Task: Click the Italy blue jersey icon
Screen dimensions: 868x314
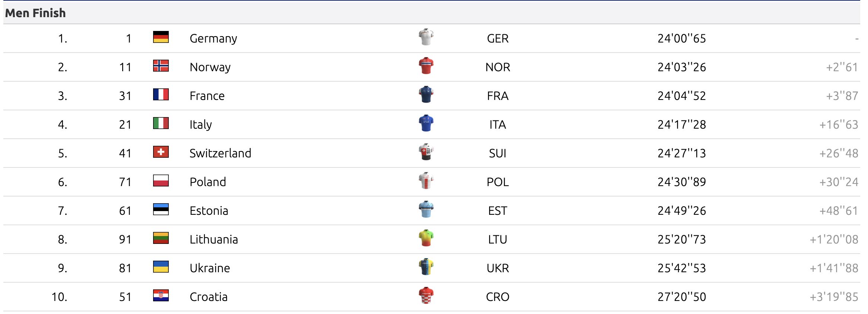Action: (426, 123)
